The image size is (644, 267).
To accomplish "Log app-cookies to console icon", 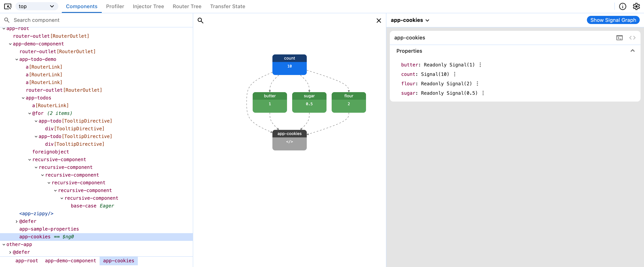I will [x=620, y=38].
